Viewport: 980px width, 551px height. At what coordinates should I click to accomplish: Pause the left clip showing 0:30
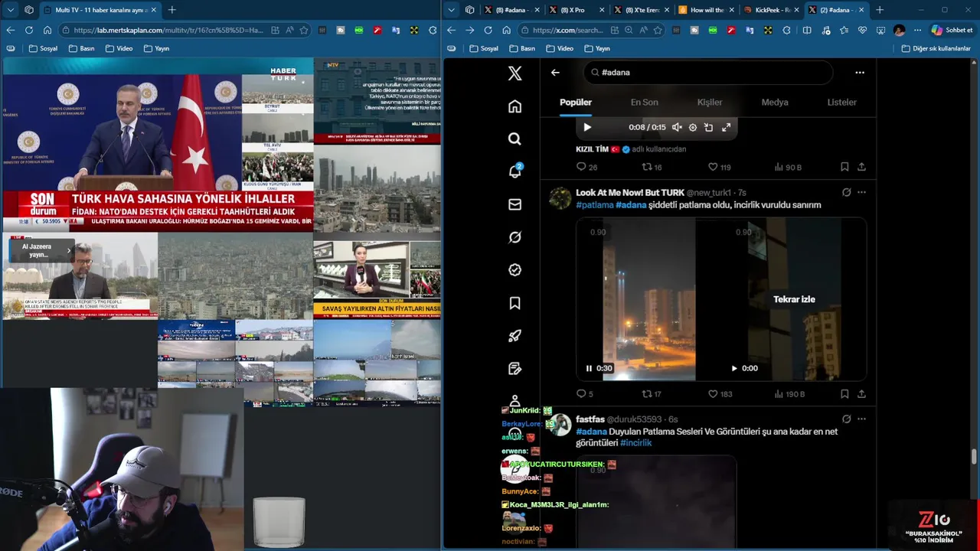[x=589, y=368]
